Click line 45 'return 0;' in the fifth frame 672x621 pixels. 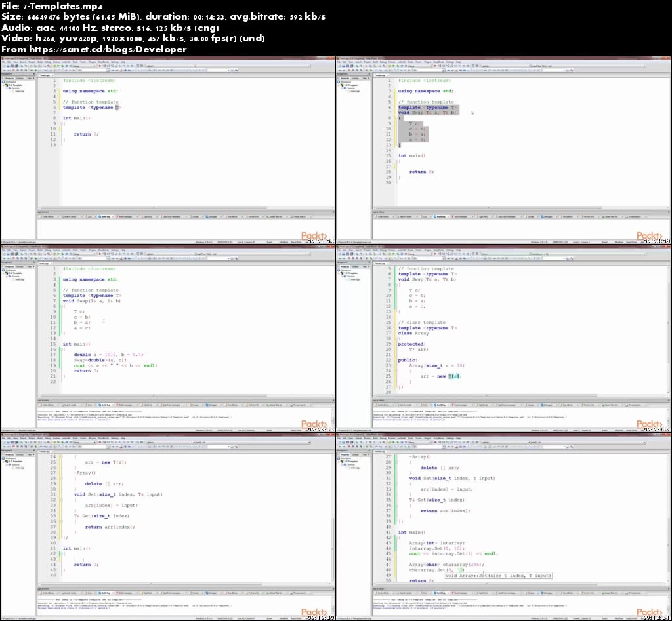pos(86,565)
